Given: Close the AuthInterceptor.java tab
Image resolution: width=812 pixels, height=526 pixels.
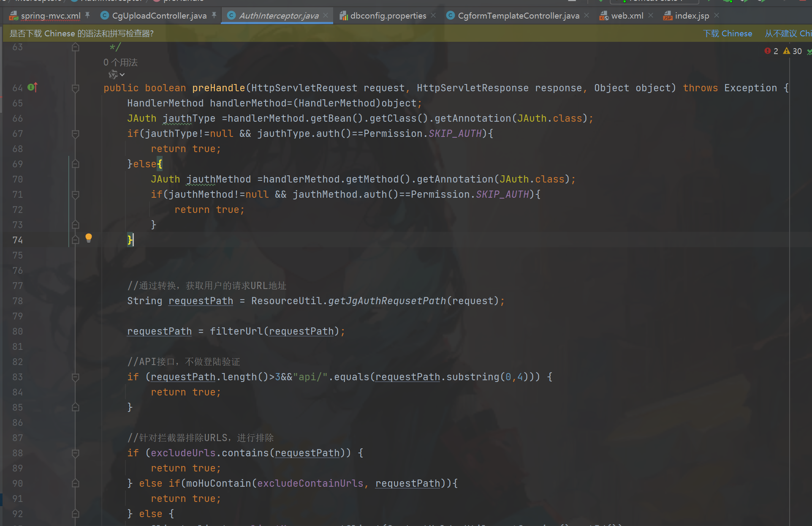Looking at the screenshot, I should pos(326,16).
